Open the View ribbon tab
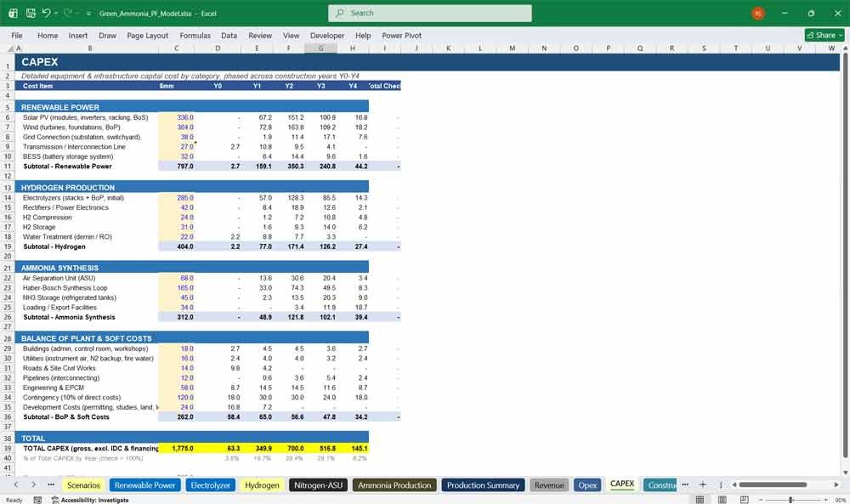This screenshot has width=850, height=504. [x=291, y=35]
